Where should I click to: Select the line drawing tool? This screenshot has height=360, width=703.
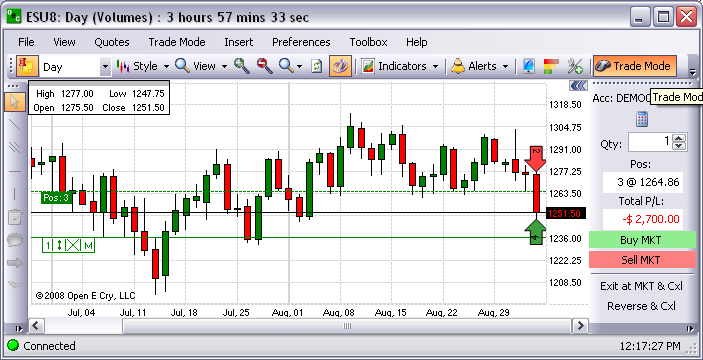[14, 125]
